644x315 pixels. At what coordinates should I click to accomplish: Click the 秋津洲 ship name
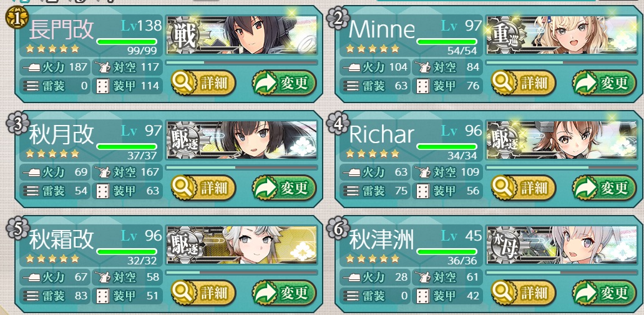pyautogui.click(x=381, y=240)
